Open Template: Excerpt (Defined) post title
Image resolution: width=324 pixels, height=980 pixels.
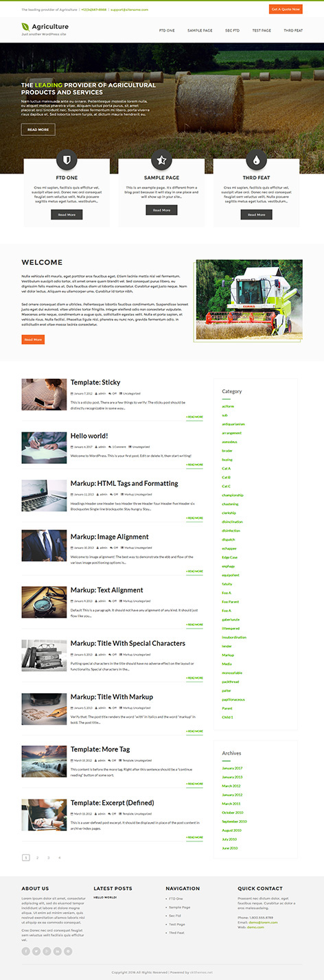[112, 802]
